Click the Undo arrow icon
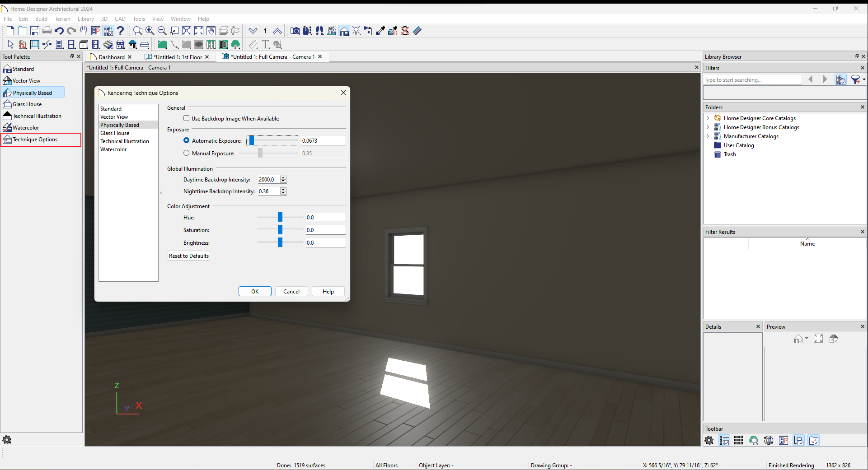Screen dimensions: 868x470 [x=59, y=31]
